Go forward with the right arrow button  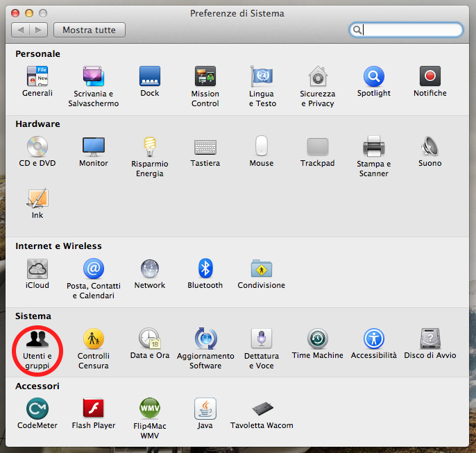tap(39, 30)
